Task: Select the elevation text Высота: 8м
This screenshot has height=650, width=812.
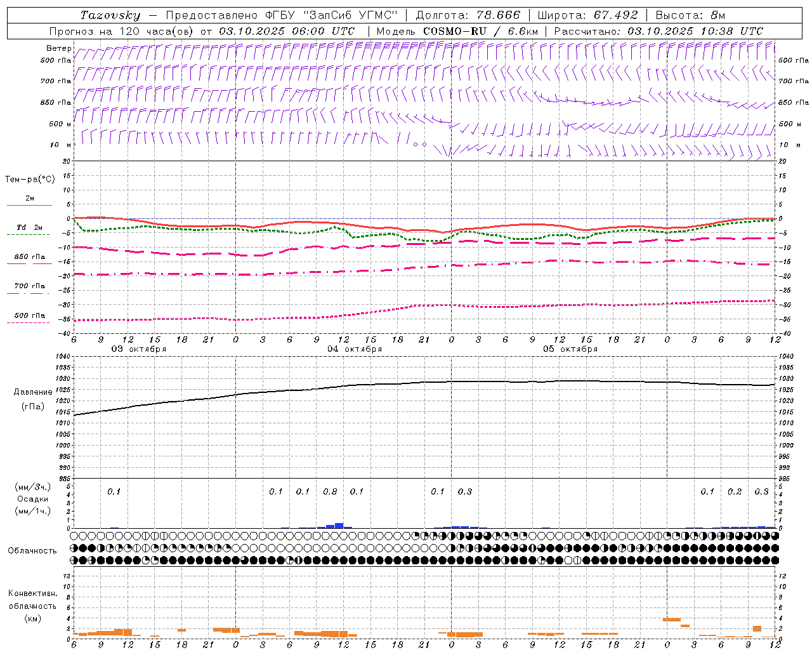Action: point(690,15)
